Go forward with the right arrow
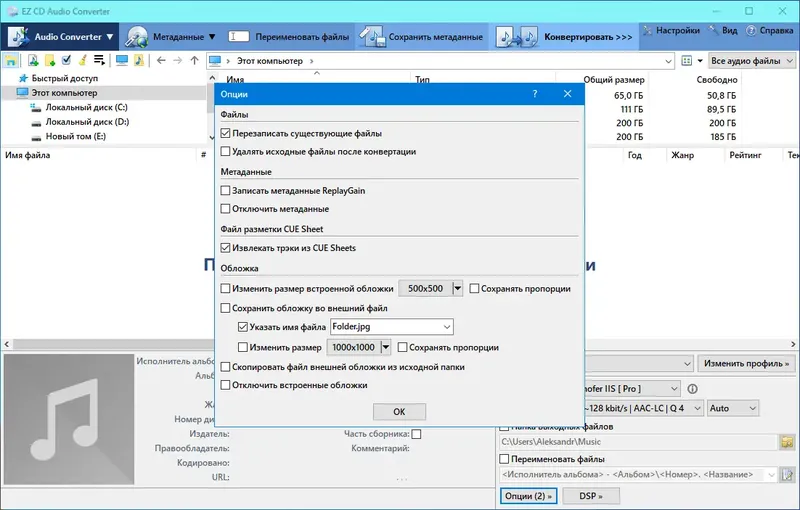The image size is (800, 510). (x=178, y=61)
